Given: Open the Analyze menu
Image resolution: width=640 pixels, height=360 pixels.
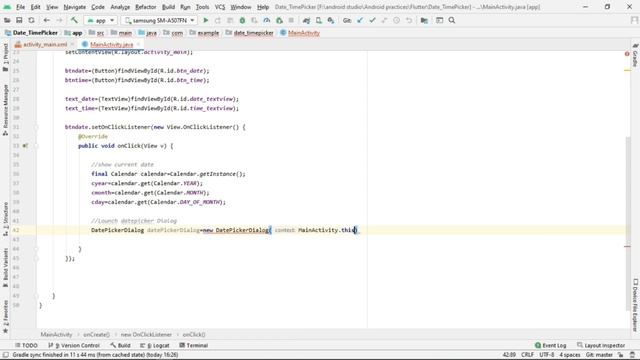Looking at the screenshot, I should pos(120,7).
